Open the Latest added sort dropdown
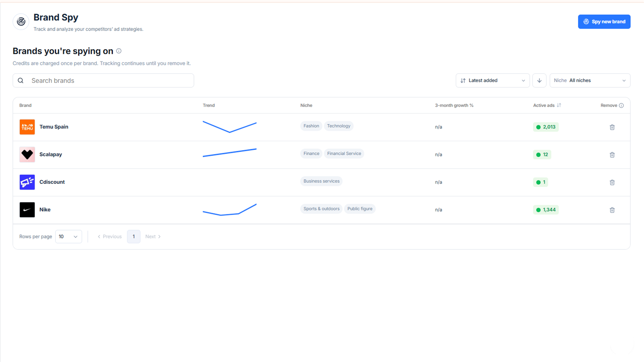The height and width of the screenshot is (362, 644). pos(493,80)
